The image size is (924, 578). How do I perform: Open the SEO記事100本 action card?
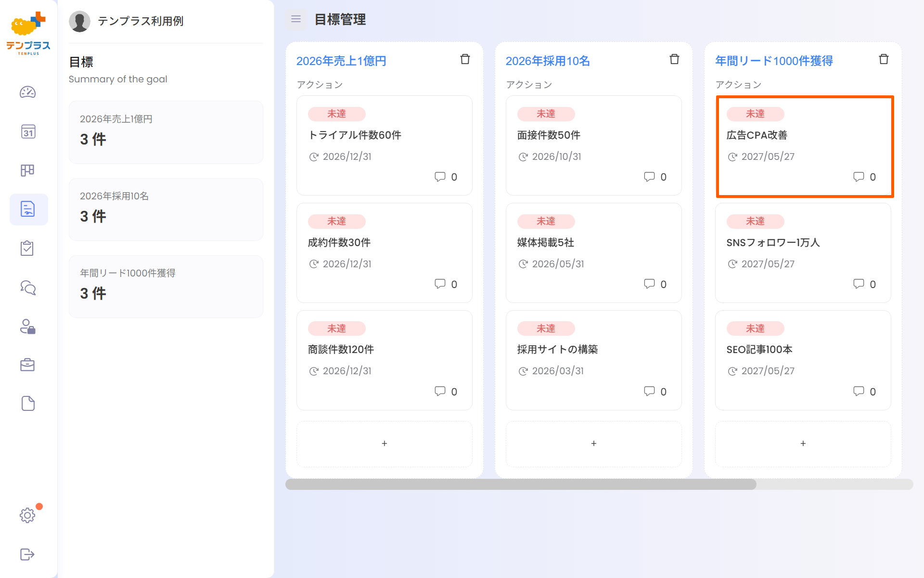coord(803,360)
